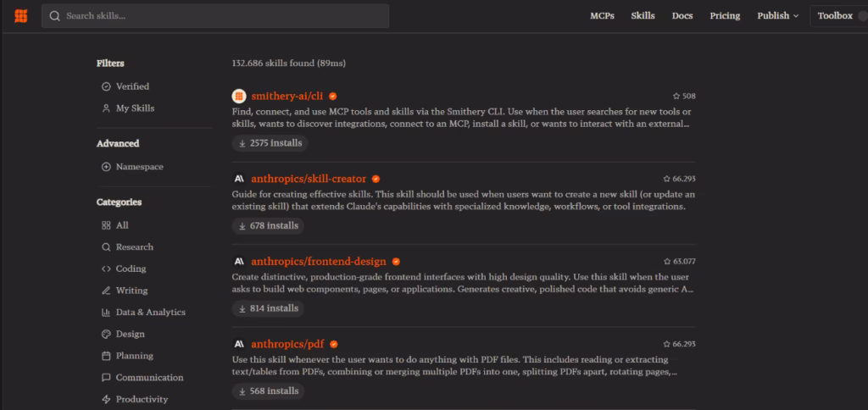Open the anthropics/frontend-design link
Image resolution: width=868 pixels, height=410 pixels.
pos(319,261)
